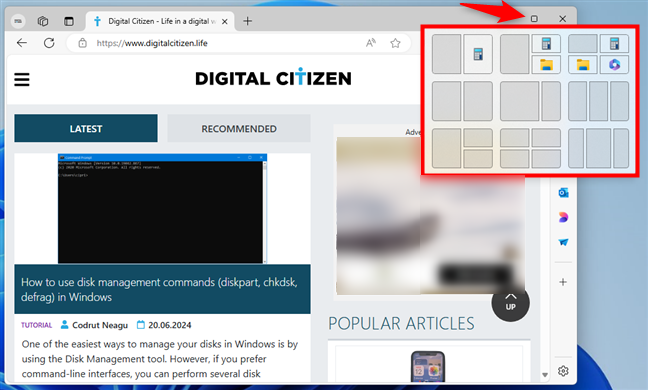Close the Digital Citizen tab
The height and width of the screenshot is (390, 648).
pos(225,21)
